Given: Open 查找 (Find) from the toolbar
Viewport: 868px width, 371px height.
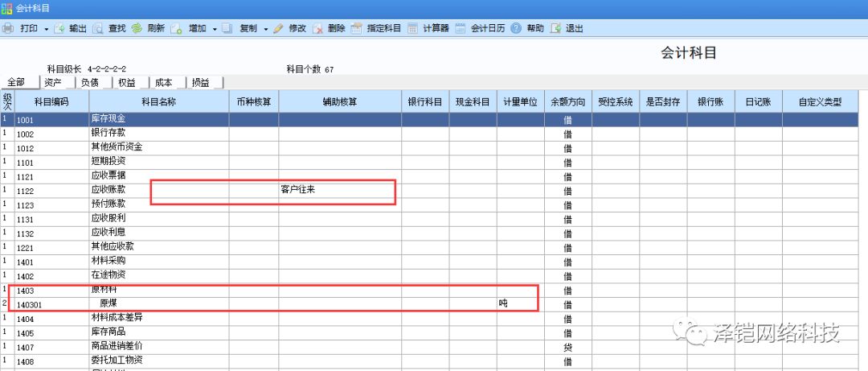Looking at the screenshot, I should 97,28.
